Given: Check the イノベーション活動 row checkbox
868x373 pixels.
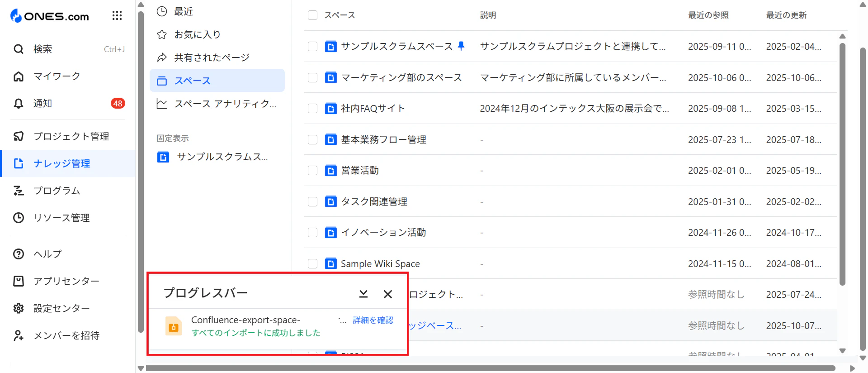Looking at the screenshot, I should pyautogui.click(x=312, y=233).
